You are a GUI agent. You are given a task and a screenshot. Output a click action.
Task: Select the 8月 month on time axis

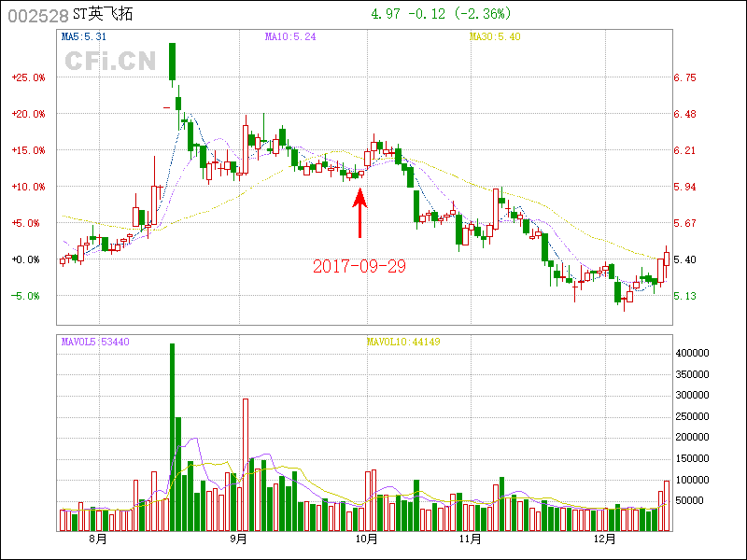(97, 539)
